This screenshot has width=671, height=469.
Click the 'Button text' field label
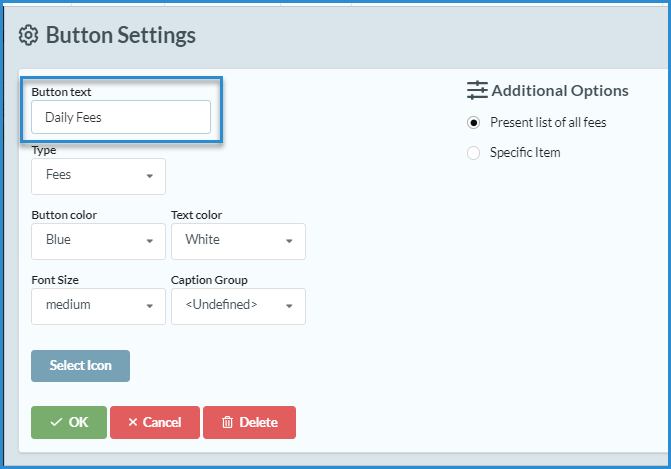click(61, 92)
